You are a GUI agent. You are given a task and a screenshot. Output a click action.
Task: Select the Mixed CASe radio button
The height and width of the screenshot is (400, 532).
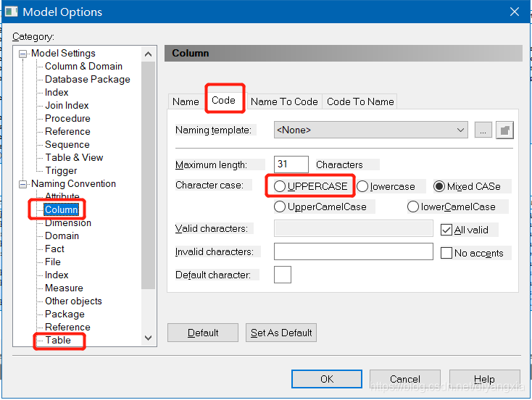(x=439, y=186)
